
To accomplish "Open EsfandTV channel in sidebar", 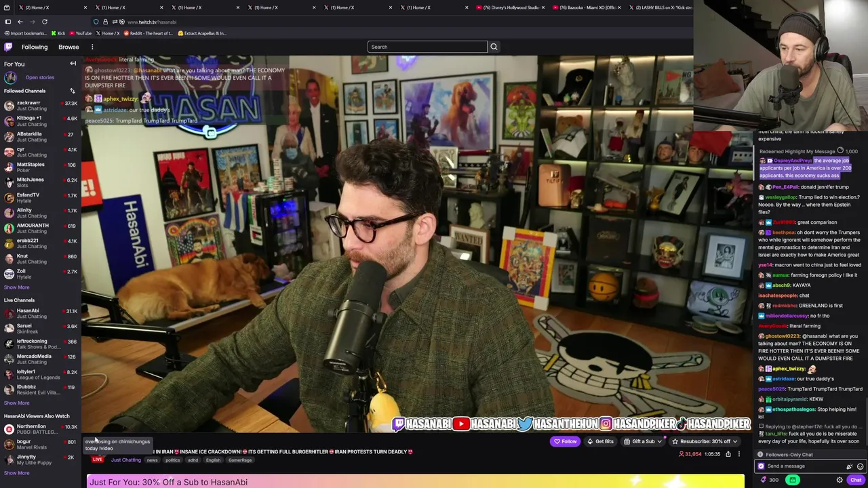I will click(41, 198).
